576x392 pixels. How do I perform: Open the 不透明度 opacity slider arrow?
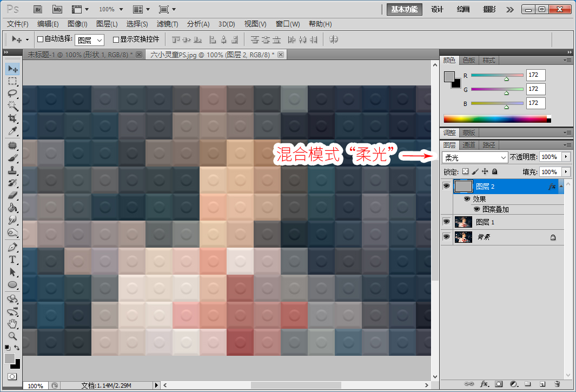[x=566, y=157]
